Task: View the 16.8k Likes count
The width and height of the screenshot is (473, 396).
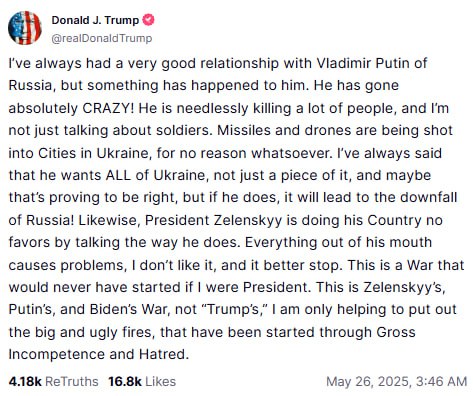Action: (125, 381)
